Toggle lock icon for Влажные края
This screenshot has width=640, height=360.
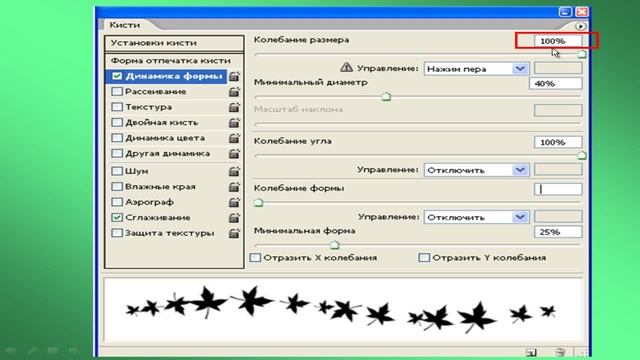point(234,187)
